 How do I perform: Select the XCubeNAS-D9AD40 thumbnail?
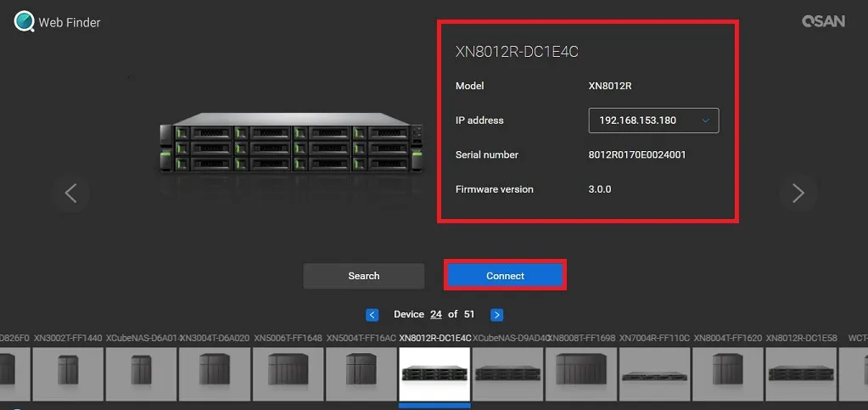coord(507,374)
